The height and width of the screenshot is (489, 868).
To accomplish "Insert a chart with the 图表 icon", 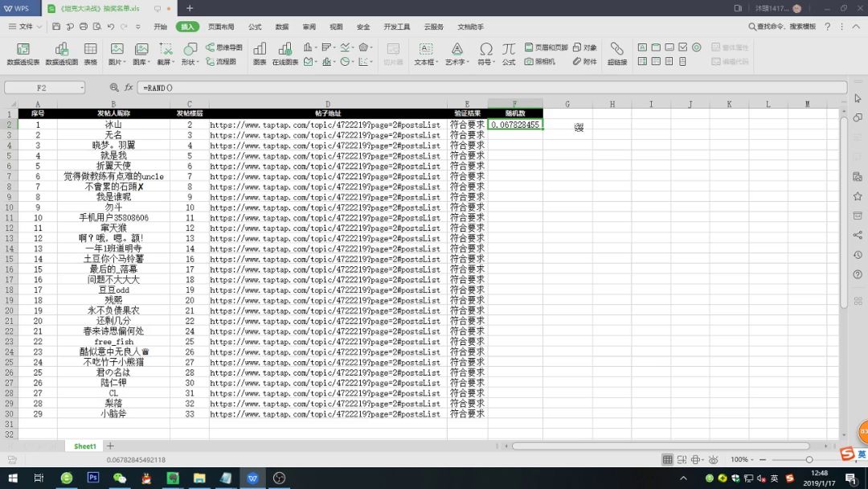I will [260, 54].
